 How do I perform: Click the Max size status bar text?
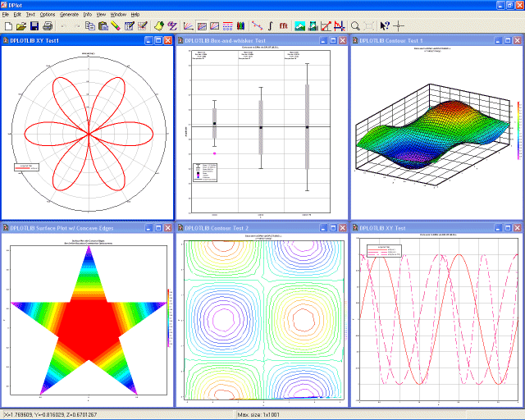(258, 415)
